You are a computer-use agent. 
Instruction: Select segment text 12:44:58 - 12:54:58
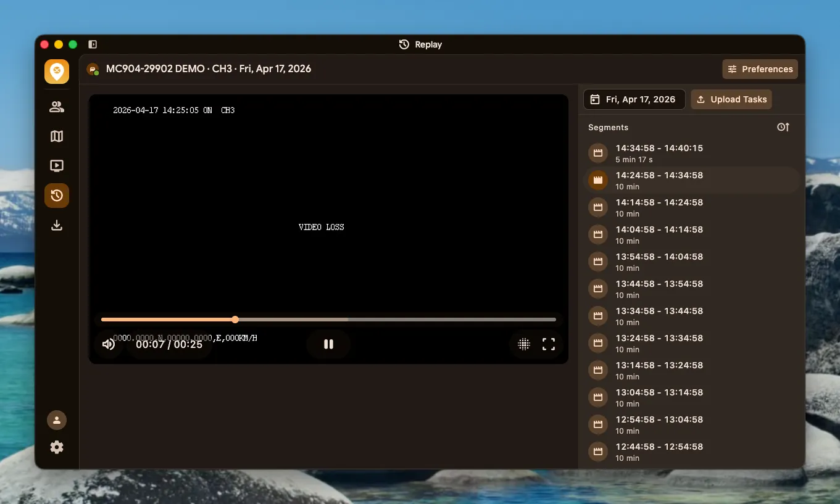[659, 447]
